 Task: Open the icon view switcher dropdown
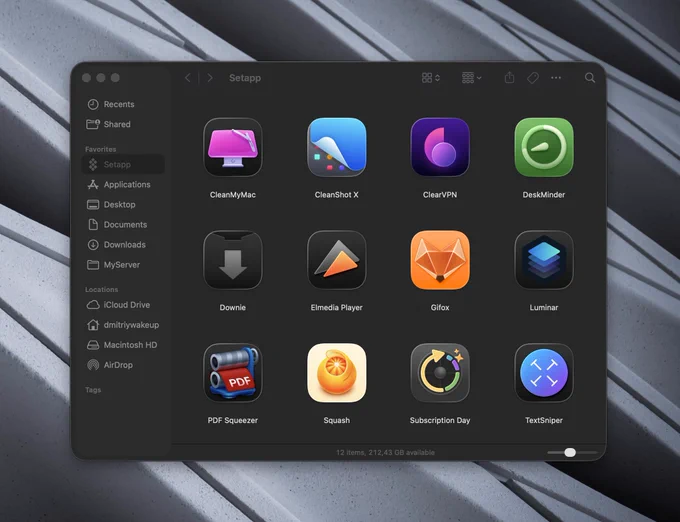point(431,78)
